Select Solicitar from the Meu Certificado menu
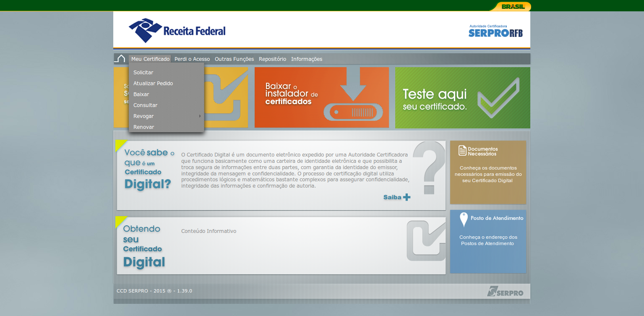644x316 pixels. [143, 73]
